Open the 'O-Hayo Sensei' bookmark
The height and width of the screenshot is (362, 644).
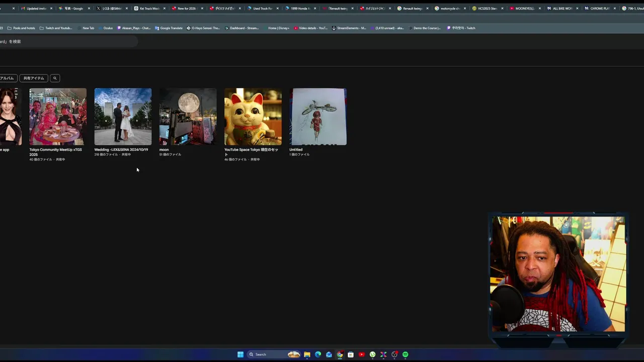203,28
